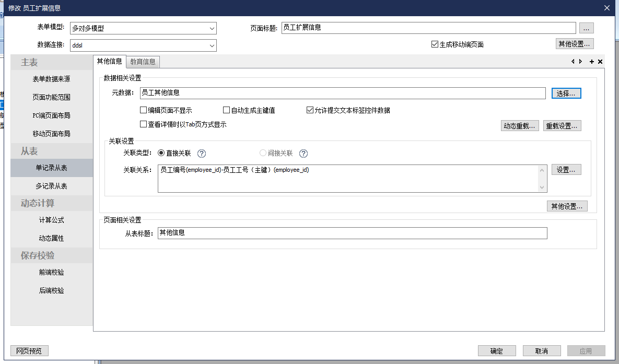
Task: Open the 数据连接 dropdown list
Action: point(212,45)
